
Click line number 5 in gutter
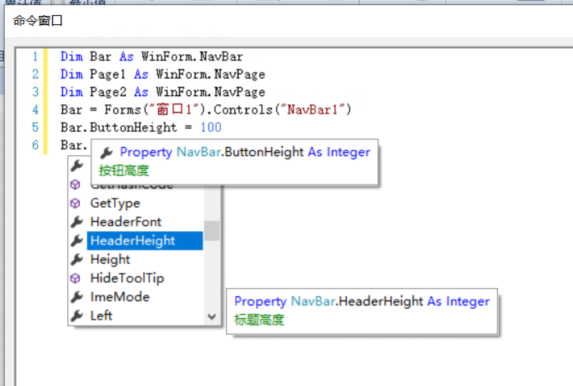(35, 127)
